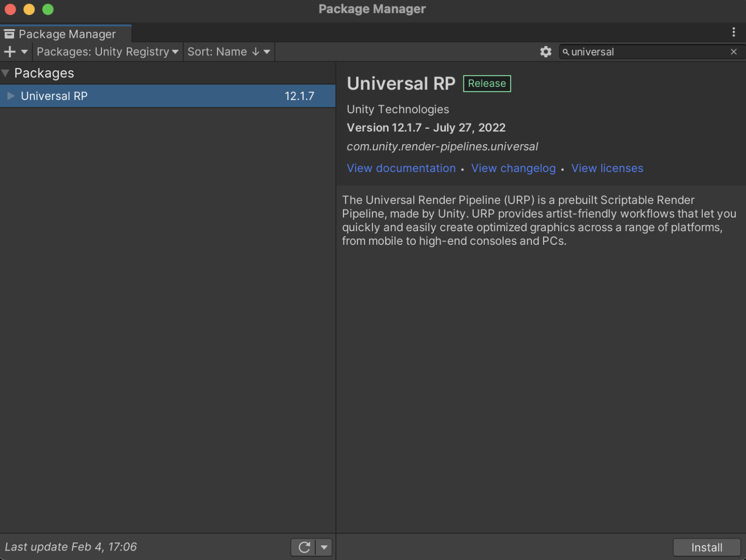Click the Package Manager tab icon
Screen dimensions: 746x560
[9, 34]
